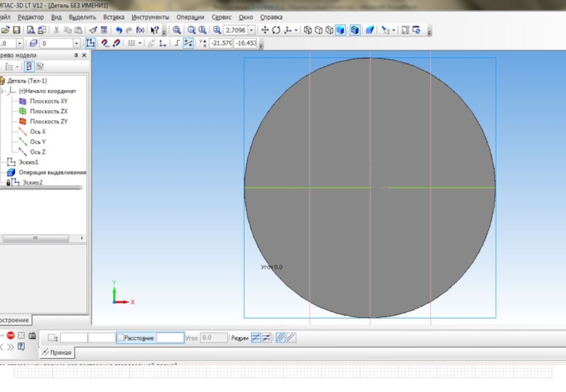Open the Выделить menu
The height and width of the screenshot is (392, 566).
point(82,17)
